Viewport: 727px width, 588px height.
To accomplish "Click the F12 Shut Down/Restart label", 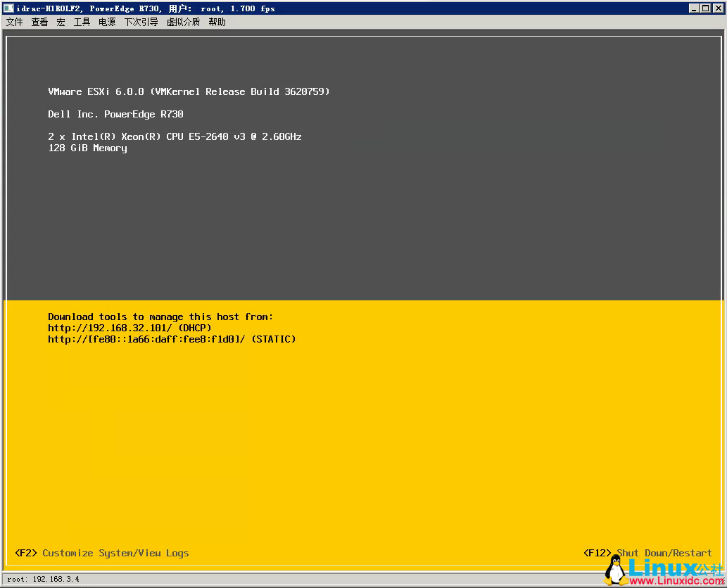I will click(x=647, y=553).
